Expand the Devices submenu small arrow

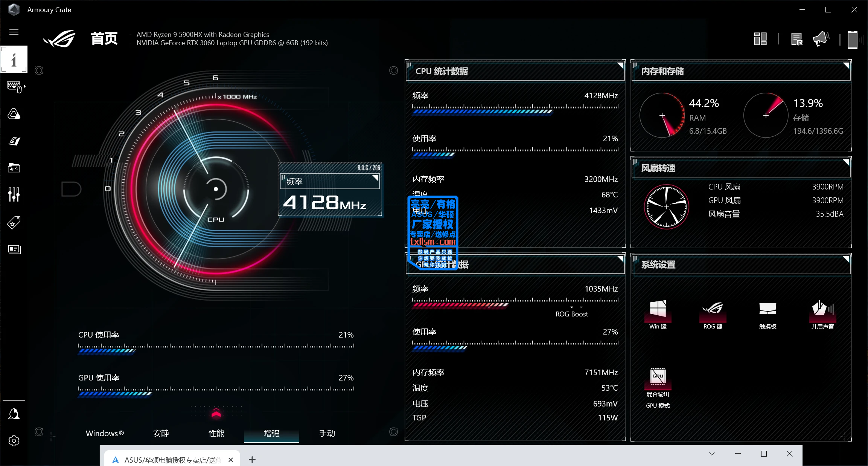click(x=25, y=87)
